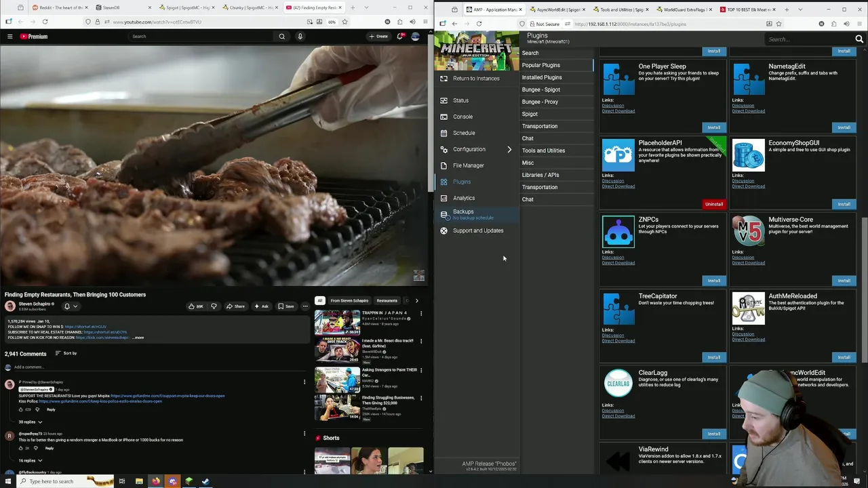Switch to SteamDB browser tab
Image resolution: width=868 pixels, height=488 pixels.
point(121,8)
